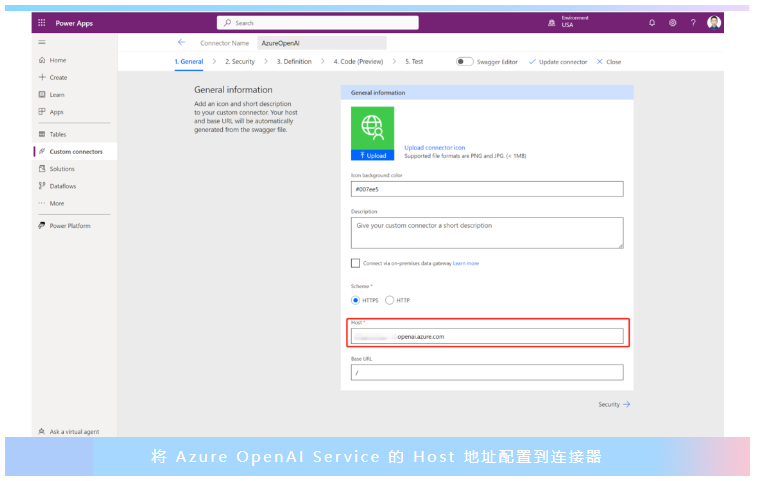The width and height of the screenshot is (761, 481).
Task: Go to Security via bottom arrow link
Action: coord(614,404)
